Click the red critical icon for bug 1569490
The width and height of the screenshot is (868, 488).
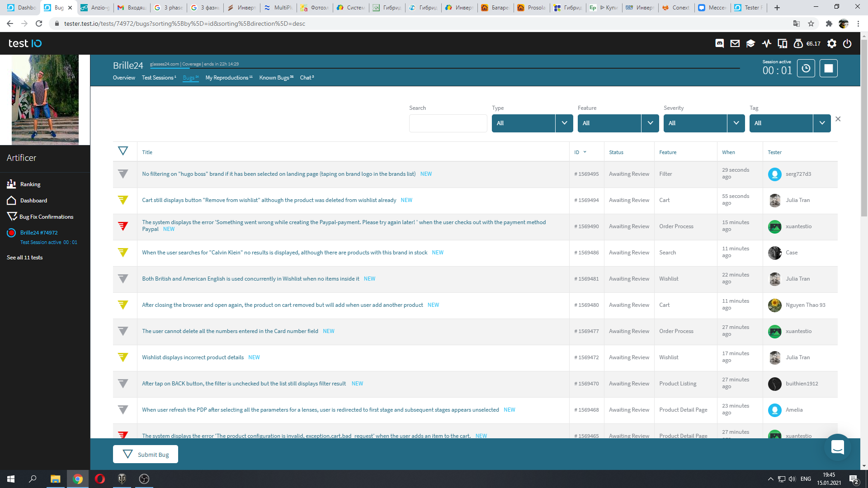pos(123,226)
